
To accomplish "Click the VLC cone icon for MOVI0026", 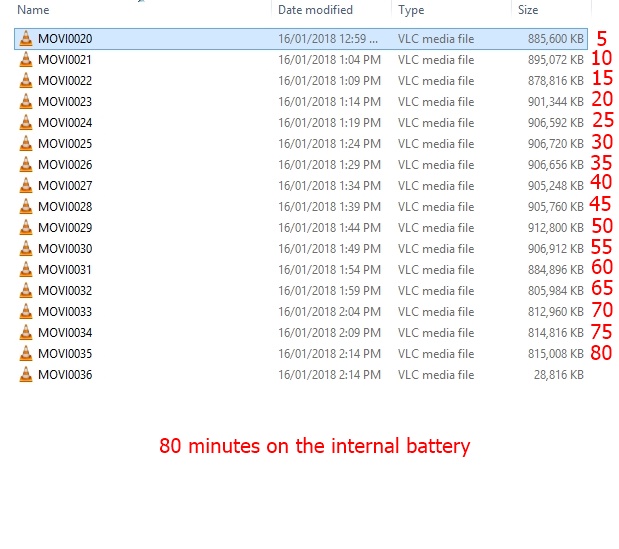I will click(26, 165).
